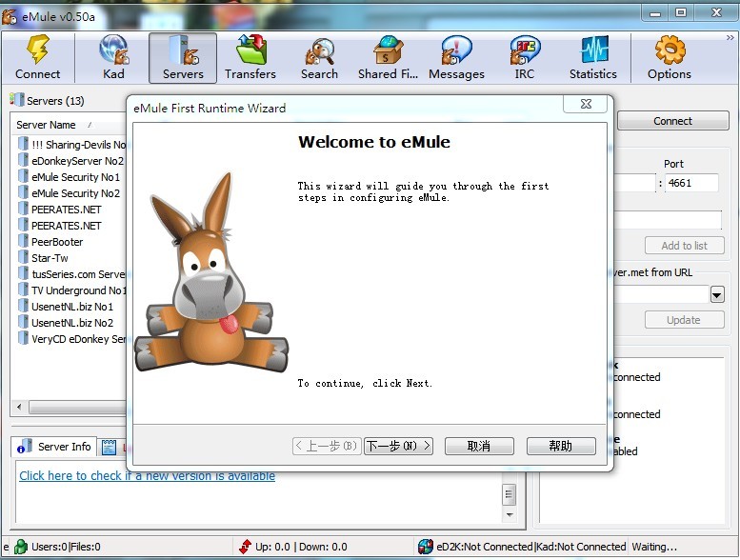Click the Connect button in server panel
This screenshot has height=560, width=740.
pyautogui.click(x=673, y=121)
